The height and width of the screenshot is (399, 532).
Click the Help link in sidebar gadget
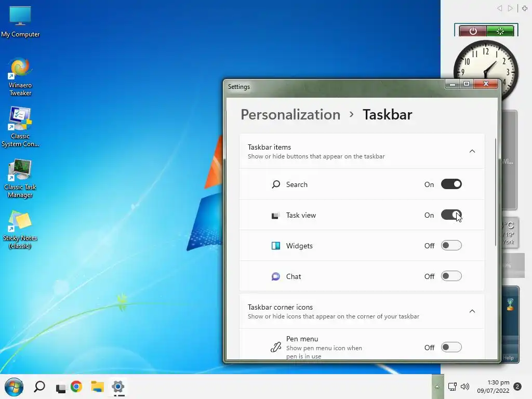[508, 357]
